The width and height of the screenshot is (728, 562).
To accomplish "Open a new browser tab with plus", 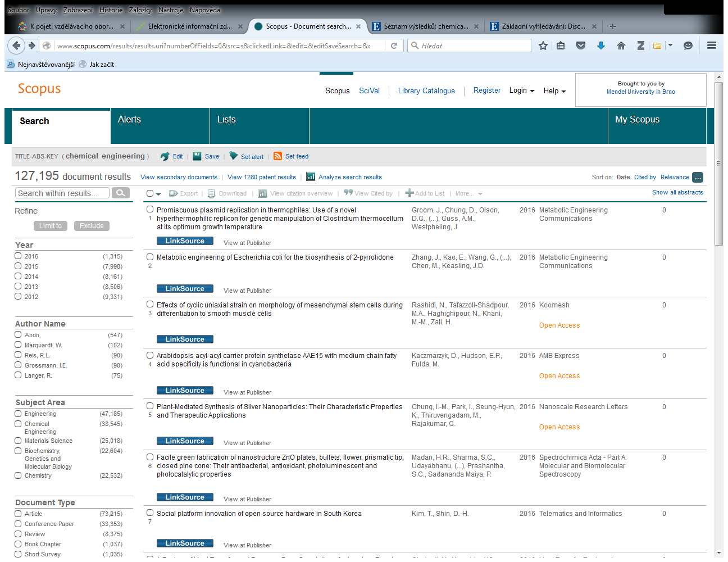I will [613, 26].
